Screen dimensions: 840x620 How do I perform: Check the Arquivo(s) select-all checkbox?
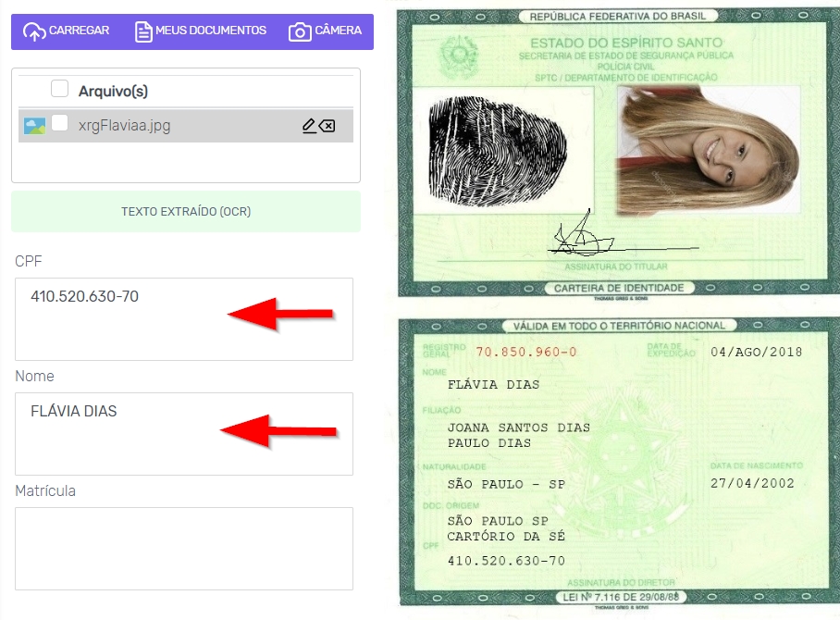tap(59, 89)
